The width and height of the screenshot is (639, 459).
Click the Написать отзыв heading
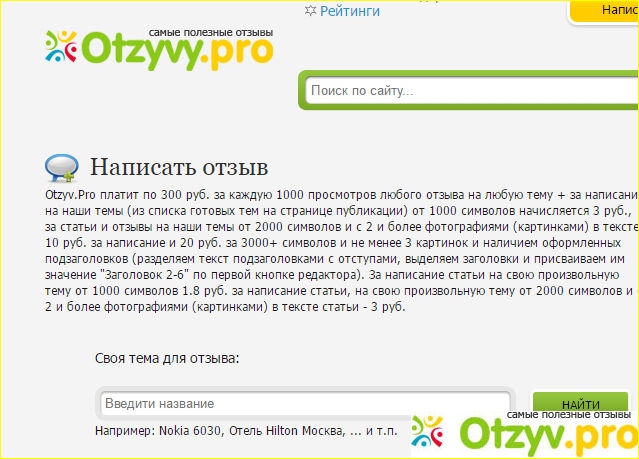pyautogui.click(x=179, y=165)
